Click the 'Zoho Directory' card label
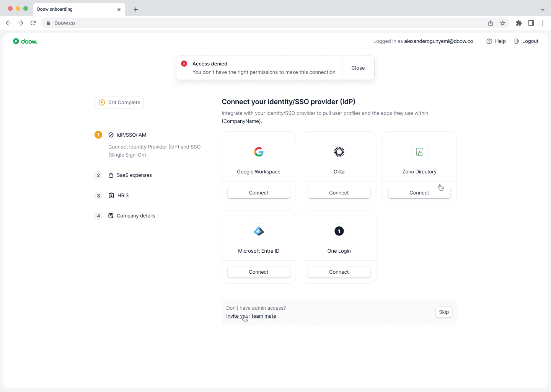551x392 pixels. pyautogui.click(x=419, y=172)
